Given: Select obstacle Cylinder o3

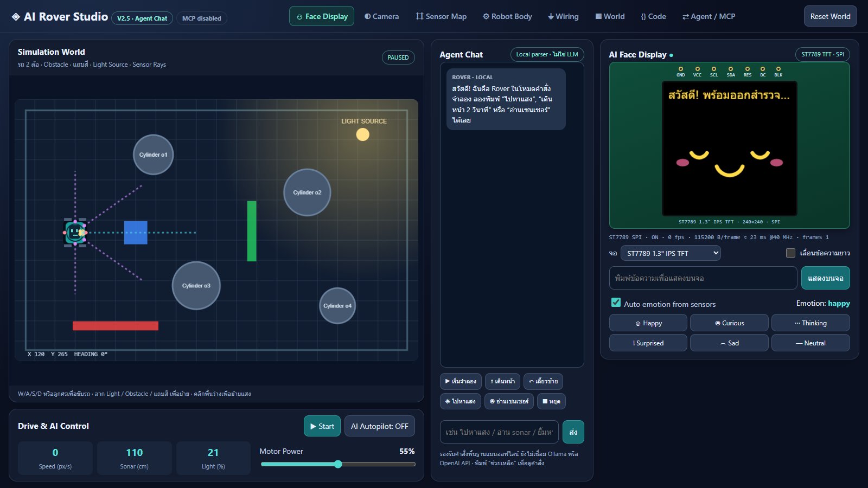Looking at the screenshot, I should coord(196,286).
